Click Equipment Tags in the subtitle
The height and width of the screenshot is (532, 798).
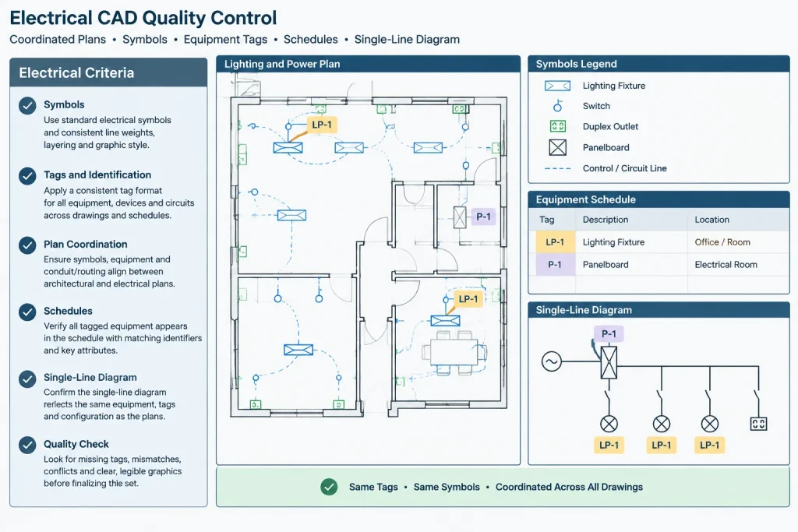pos(225,39)
